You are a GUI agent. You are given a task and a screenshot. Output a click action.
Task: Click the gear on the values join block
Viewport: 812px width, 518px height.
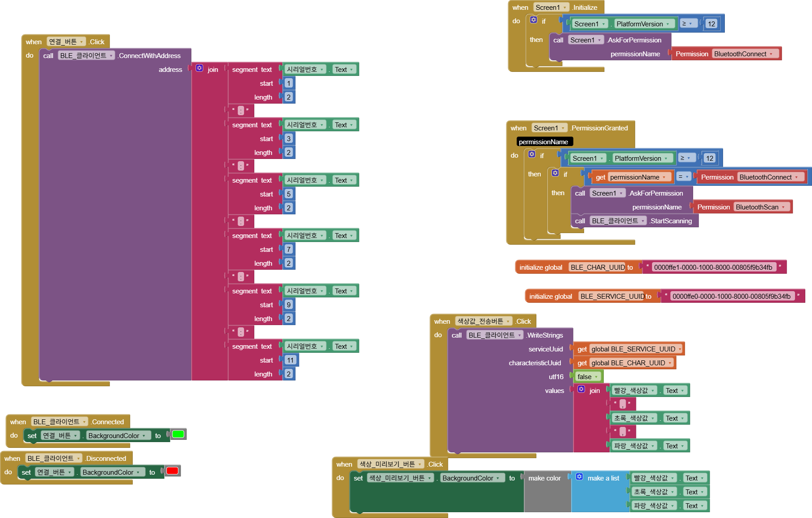point(581,389)
